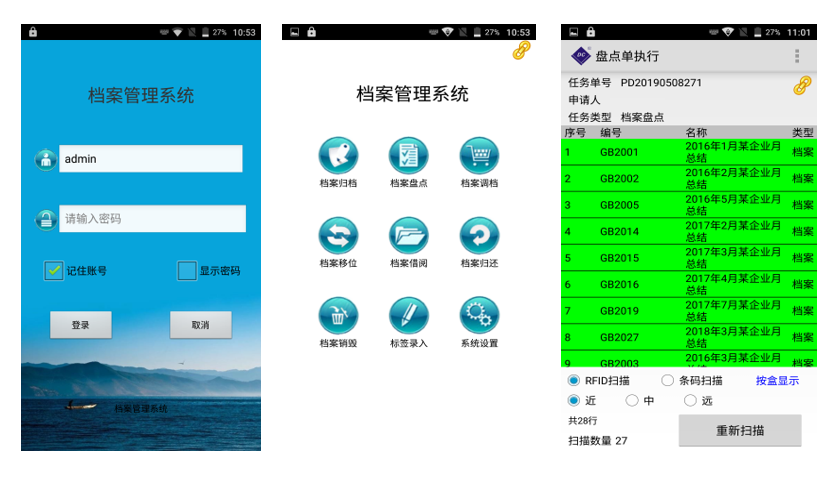This screenshot has height=488, width=830.
Task: Select table row GB2005
Action: (x=689, y=205)
